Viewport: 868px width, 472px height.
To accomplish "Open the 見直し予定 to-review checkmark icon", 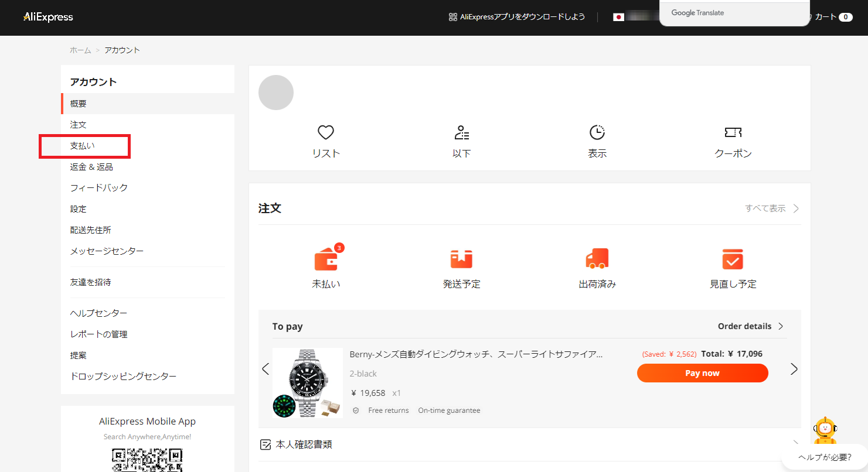I will 733,258.
